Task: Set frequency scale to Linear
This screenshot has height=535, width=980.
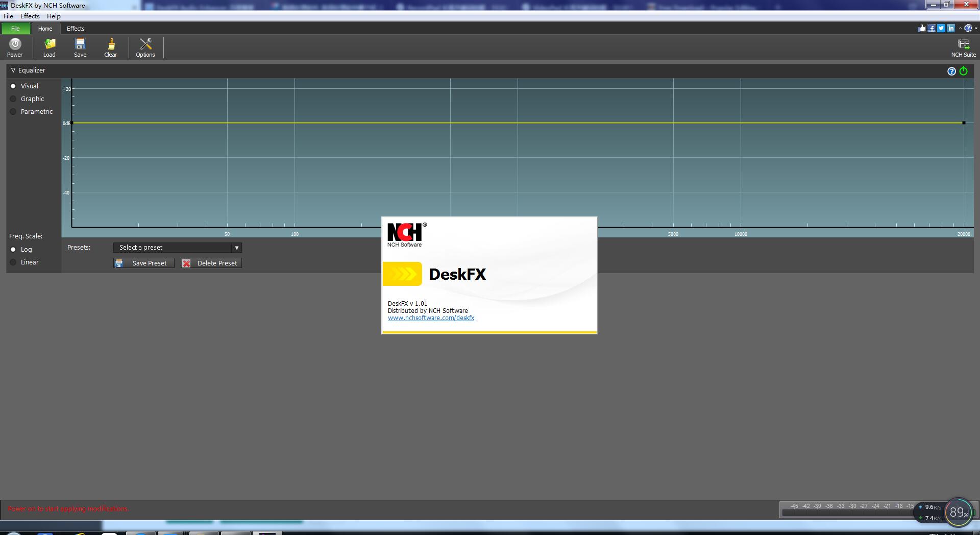Action: coord(14,262)
